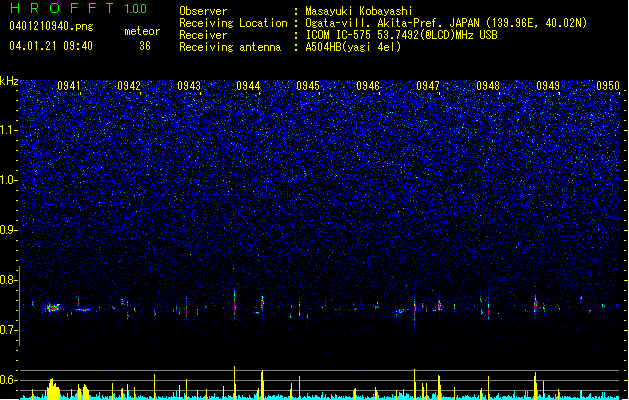Click the 0950 time marker
Viewport: 629px width, 400px height.
point(608,85)
